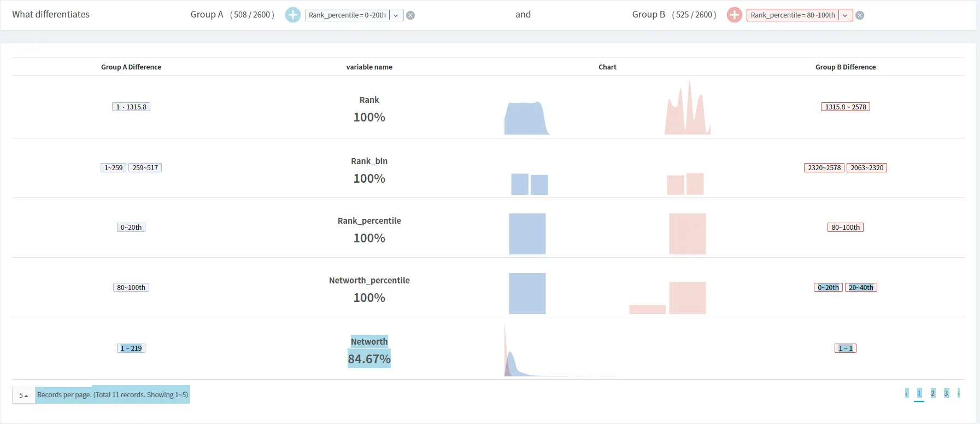Add a filter to Group B with the red plus icon
The width and height of the screenshot is (980, 424).
(735, 15)
